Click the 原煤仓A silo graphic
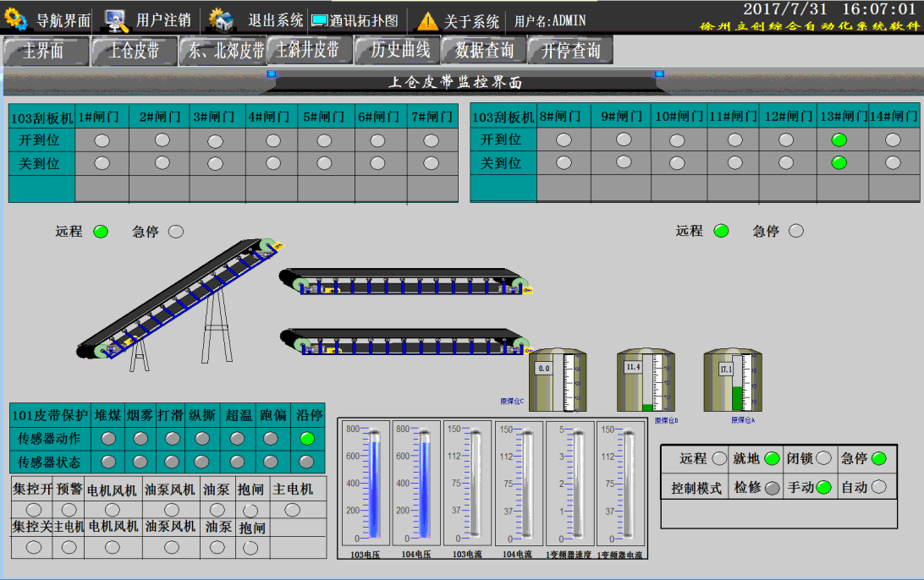 point(729,381)
